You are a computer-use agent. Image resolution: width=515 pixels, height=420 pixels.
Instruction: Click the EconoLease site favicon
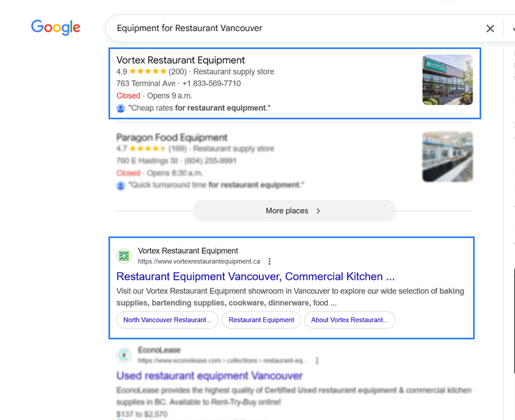pyautogui.click(x=124, y=355)
